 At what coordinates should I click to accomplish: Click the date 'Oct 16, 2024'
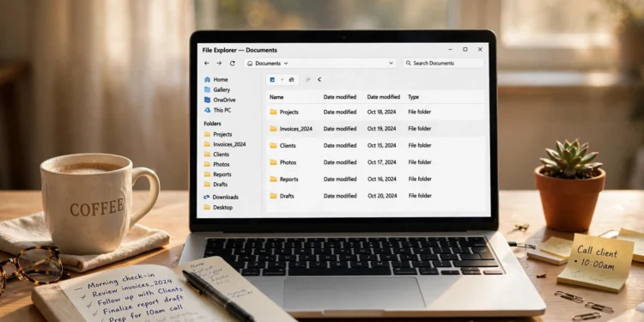[x=382, y=179]
